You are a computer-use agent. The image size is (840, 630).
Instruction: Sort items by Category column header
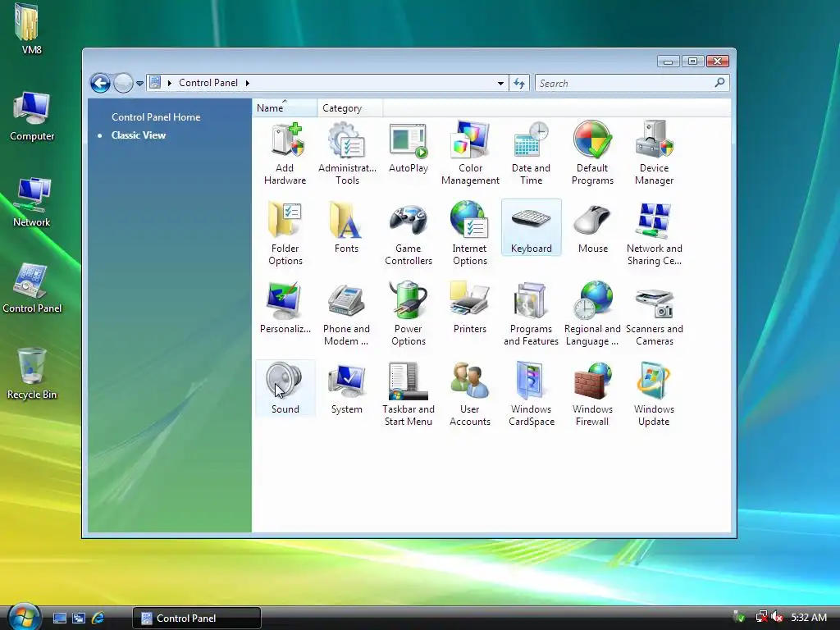[x=349, y=107]
